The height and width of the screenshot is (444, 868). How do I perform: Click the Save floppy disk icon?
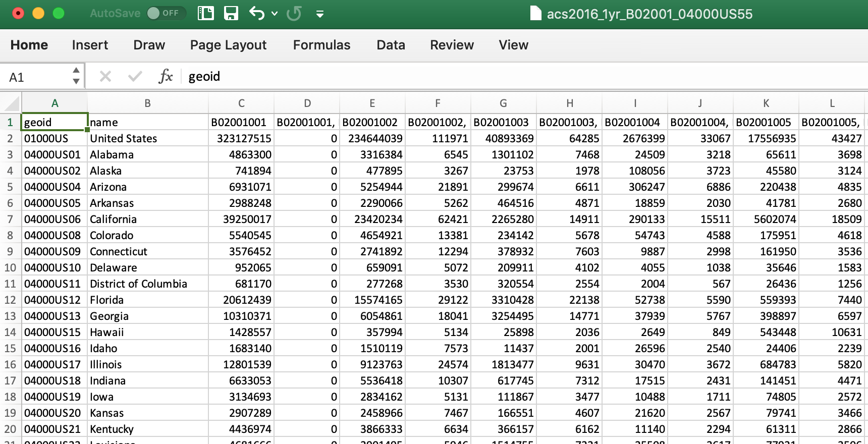click(x=231, y=13)
